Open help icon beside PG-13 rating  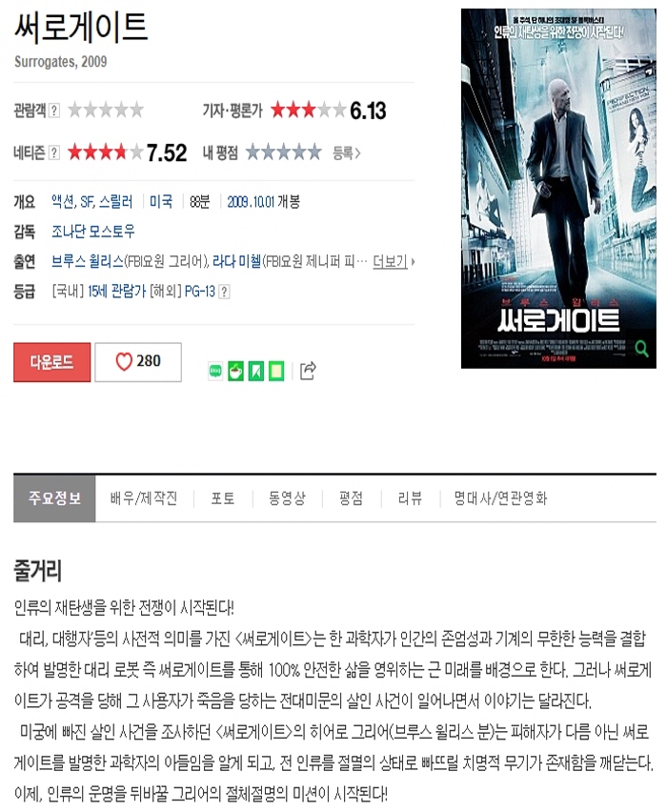pos(224,292)
